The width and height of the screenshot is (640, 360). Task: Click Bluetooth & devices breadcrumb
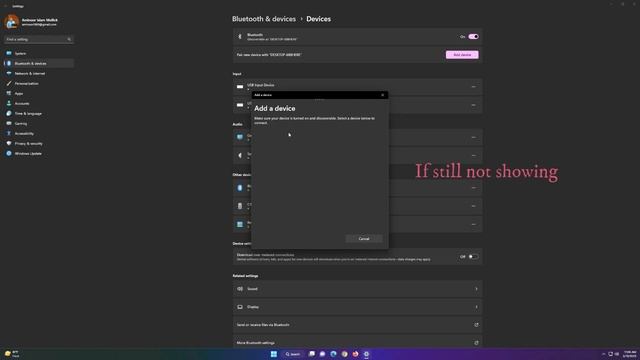(x=264, y=19)
